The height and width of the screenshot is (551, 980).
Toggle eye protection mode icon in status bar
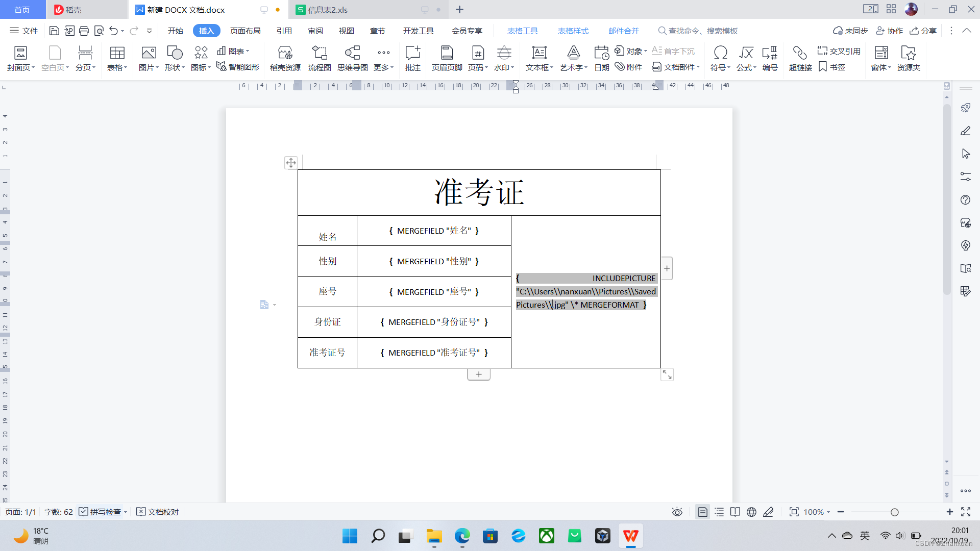[677, 512]
